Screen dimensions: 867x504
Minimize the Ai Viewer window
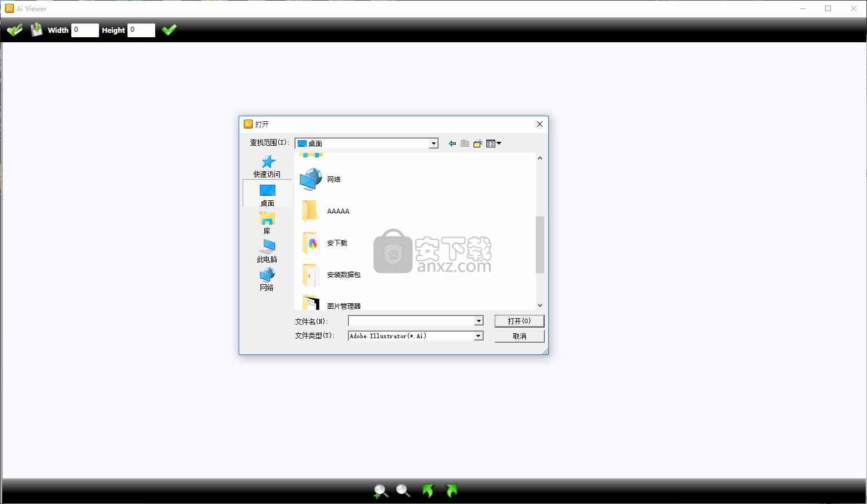pos(803,8)
